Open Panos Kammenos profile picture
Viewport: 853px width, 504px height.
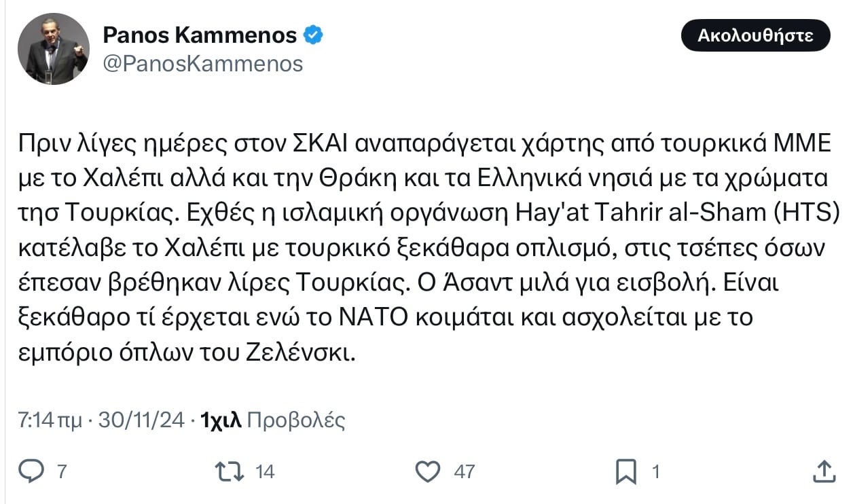click(54, 49)
